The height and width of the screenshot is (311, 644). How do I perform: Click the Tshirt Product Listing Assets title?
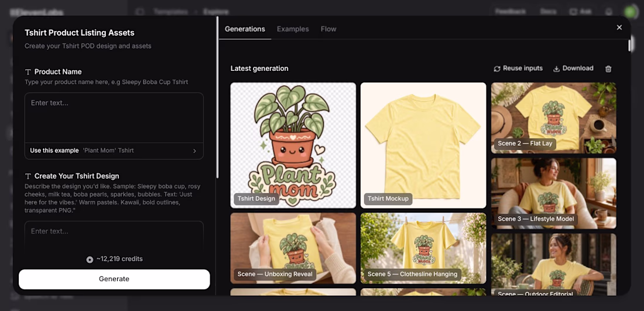(x=80, y=33)
